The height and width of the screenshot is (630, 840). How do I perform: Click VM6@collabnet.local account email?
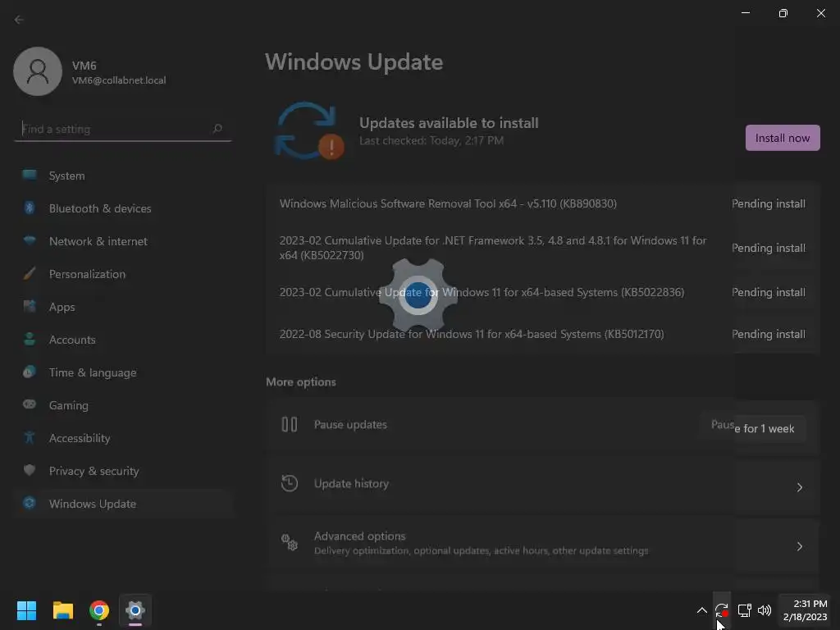(119, 80)
